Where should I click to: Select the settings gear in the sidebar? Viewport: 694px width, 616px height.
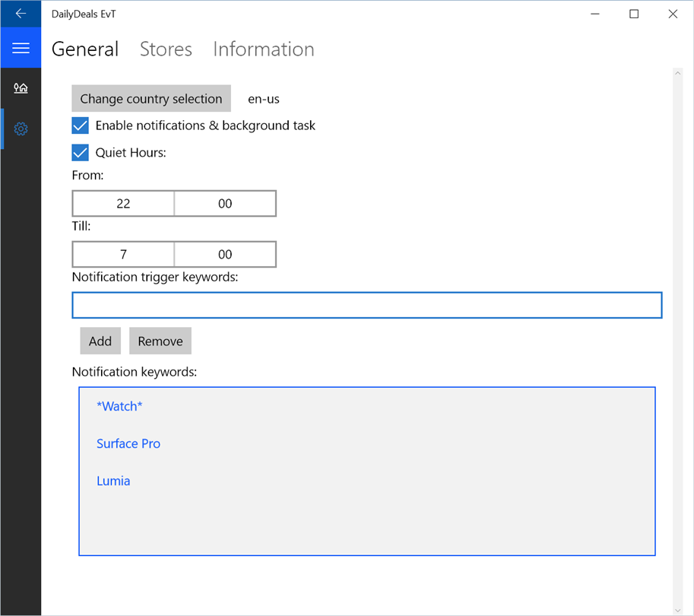pyautogui.click(x=21, y=129)
